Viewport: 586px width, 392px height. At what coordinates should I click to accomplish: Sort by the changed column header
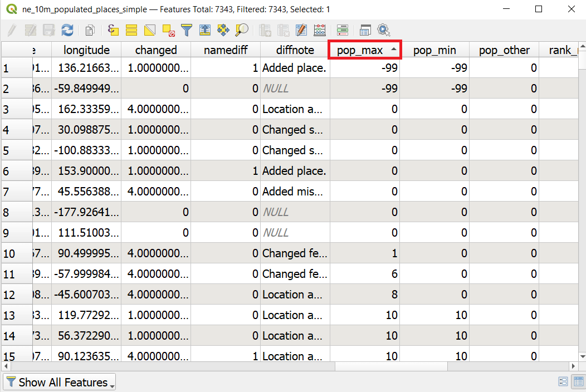pos(156,50)
